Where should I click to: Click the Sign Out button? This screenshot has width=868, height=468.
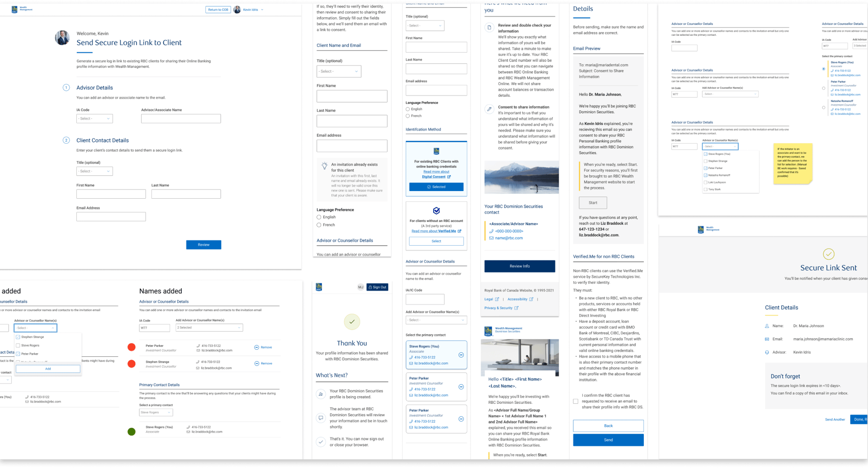click(x=377, y=287)
